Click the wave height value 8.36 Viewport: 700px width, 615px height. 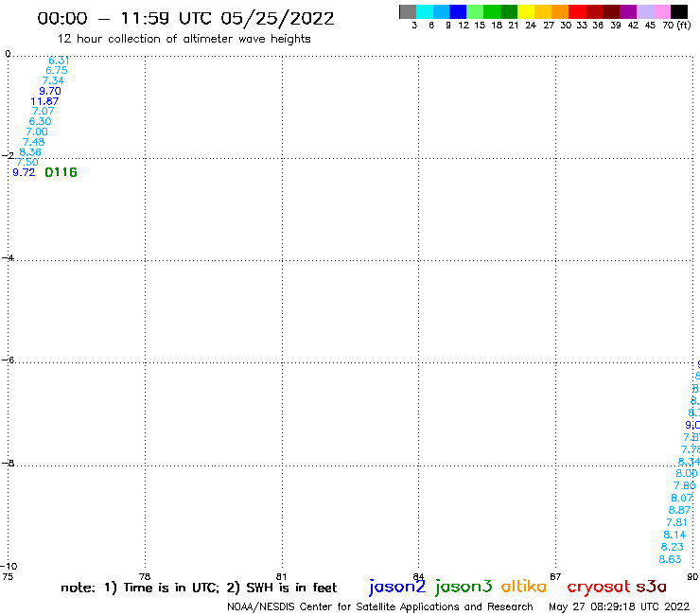point(30,152)
